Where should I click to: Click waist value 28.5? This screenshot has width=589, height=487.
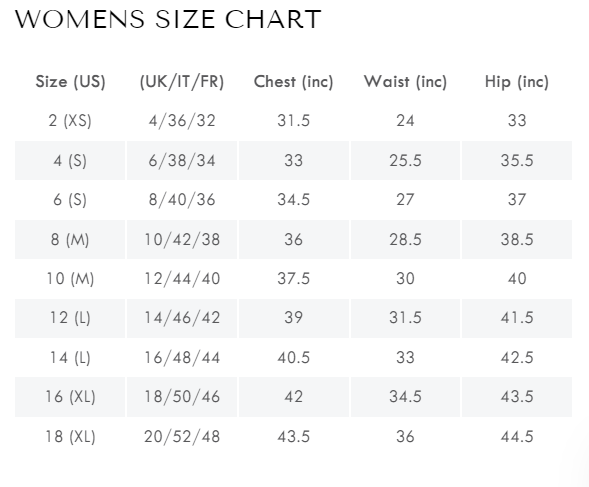point(405,239)
